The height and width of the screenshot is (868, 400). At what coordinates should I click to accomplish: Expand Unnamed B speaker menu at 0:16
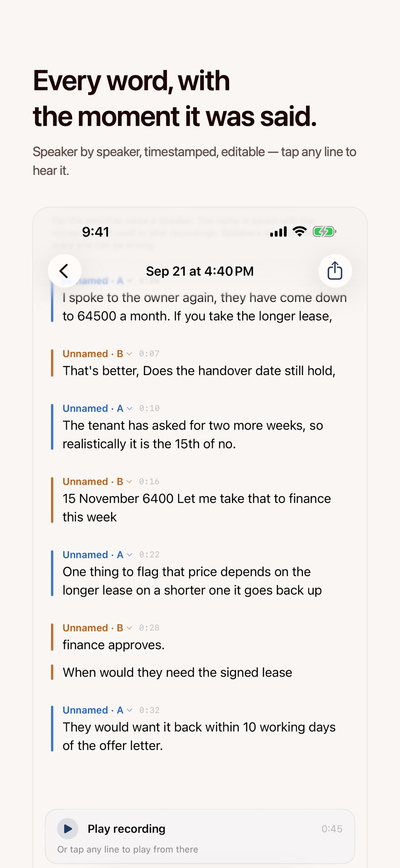pos(129,481)
